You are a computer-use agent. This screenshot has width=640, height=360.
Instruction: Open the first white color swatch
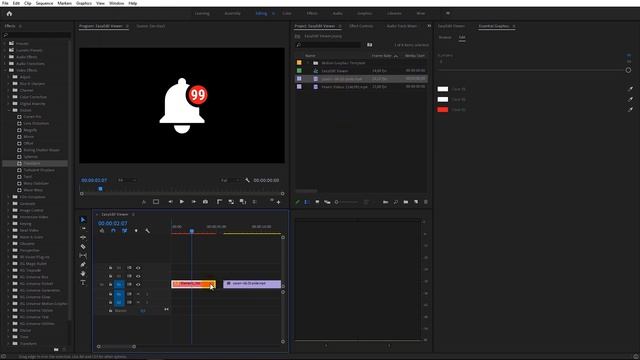tap(442, 89)
